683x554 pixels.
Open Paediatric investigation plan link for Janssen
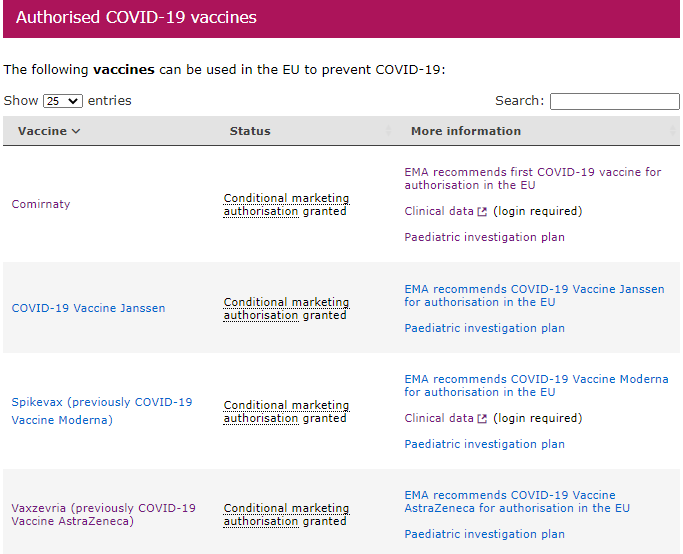484,328
